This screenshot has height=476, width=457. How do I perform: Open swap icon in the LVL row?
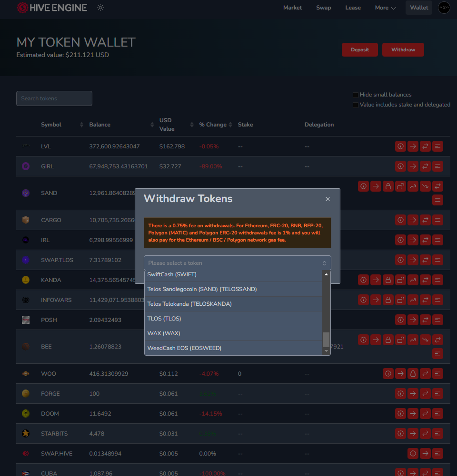[426, 146]
